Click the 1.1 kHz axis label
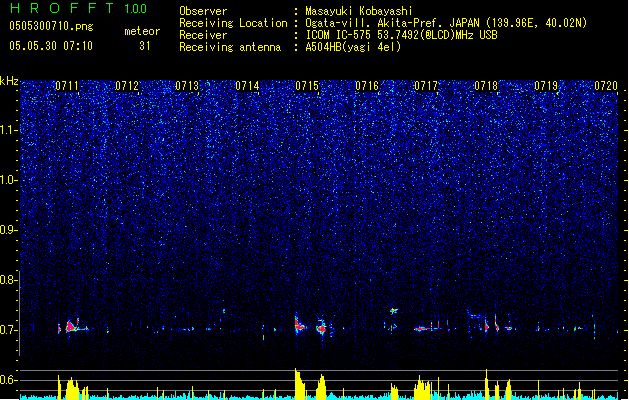629x400 pixels. coord(9,130)
